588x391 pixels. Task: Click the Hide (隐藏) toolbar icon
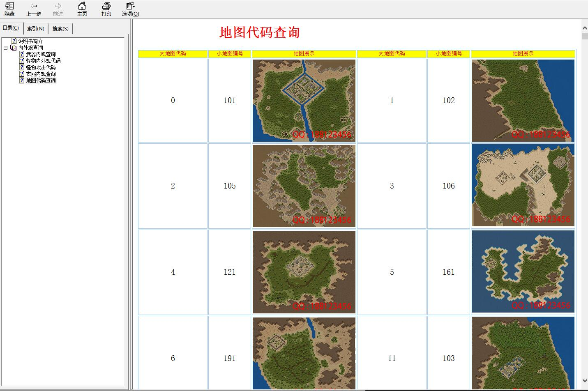9,6
